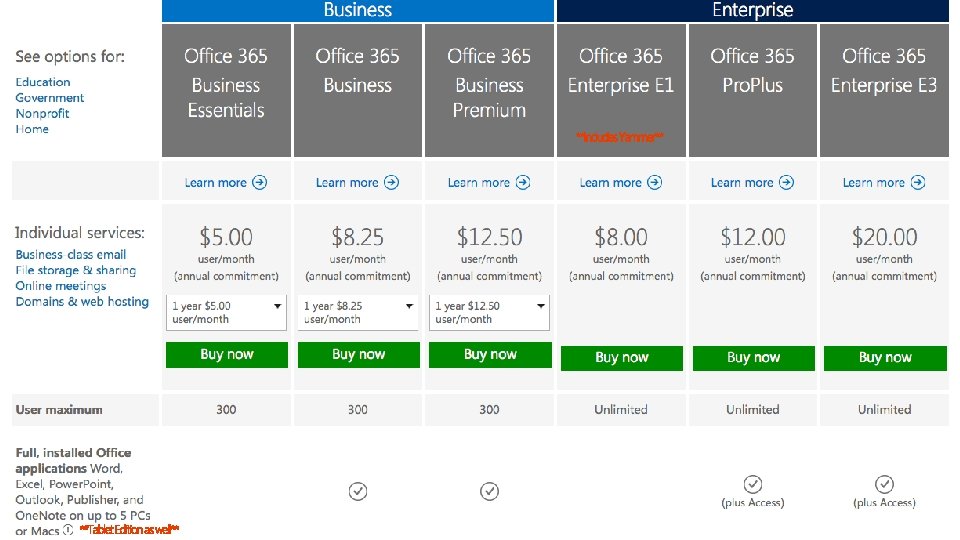
Task: Click the arrow icon for ProPlus Learn more
Action: click(787, 183)
